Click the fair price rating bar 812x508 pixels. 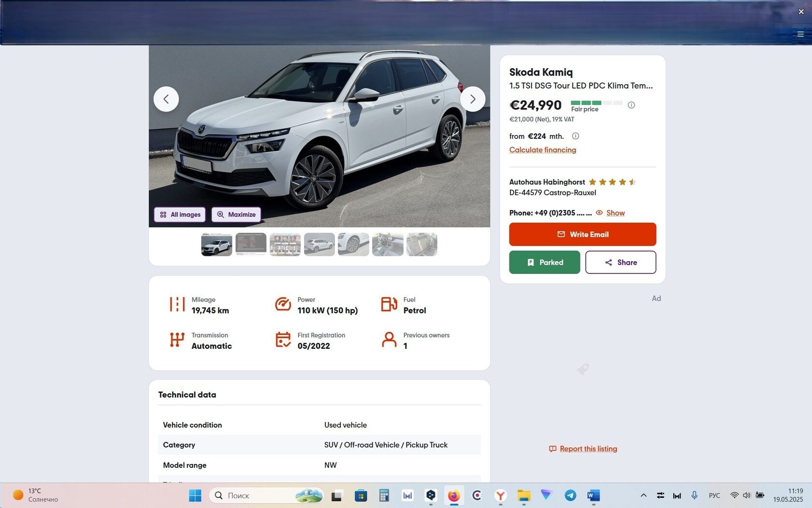pyautogui.click(x=596, y=103)
